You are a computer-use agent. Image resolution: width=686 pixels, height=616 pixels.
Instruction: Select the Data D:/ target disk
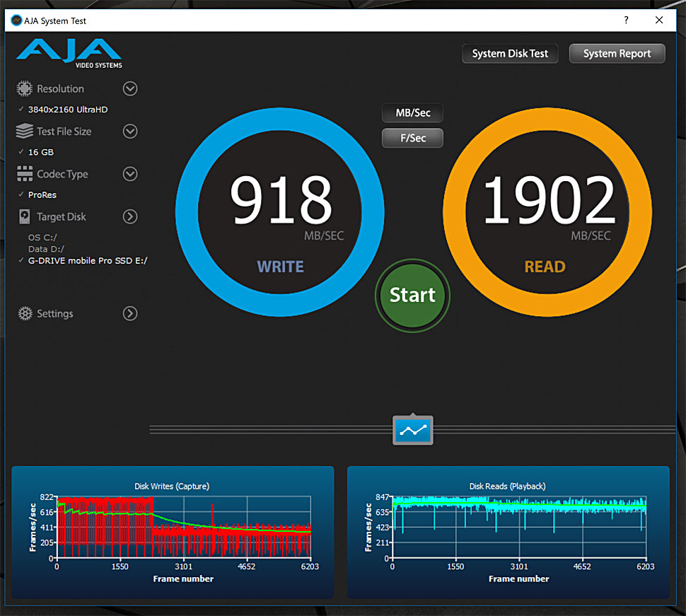click(x=46, y=249)
